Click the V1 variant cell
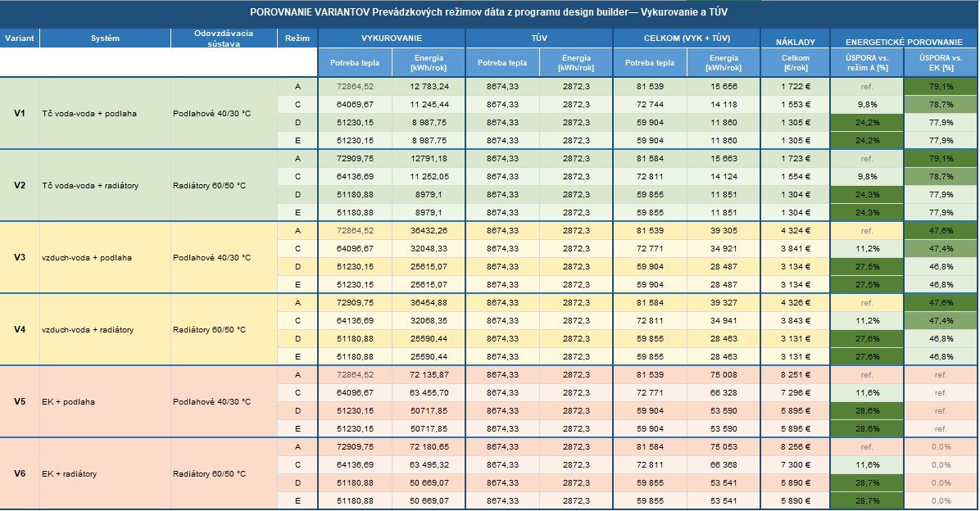This screenshot has height=511, width=980. click(20, 113)
